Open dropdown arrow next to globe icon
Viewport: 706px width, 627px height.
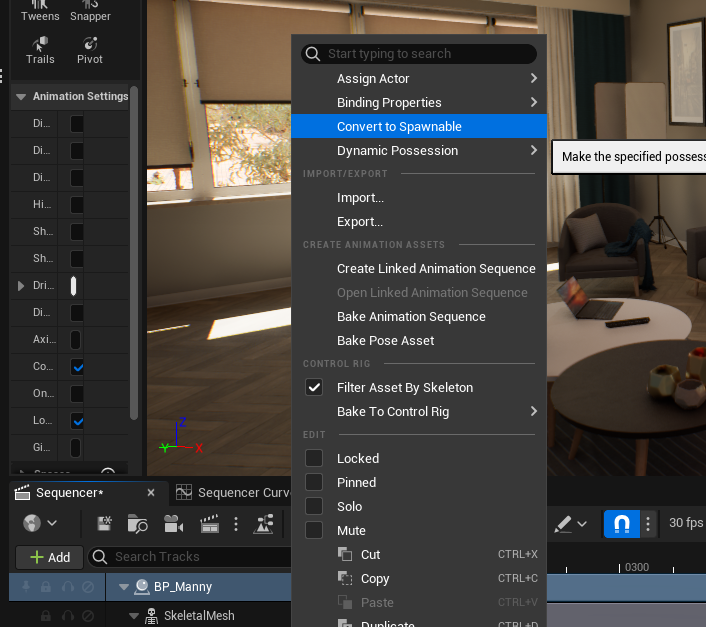(52, 523)
